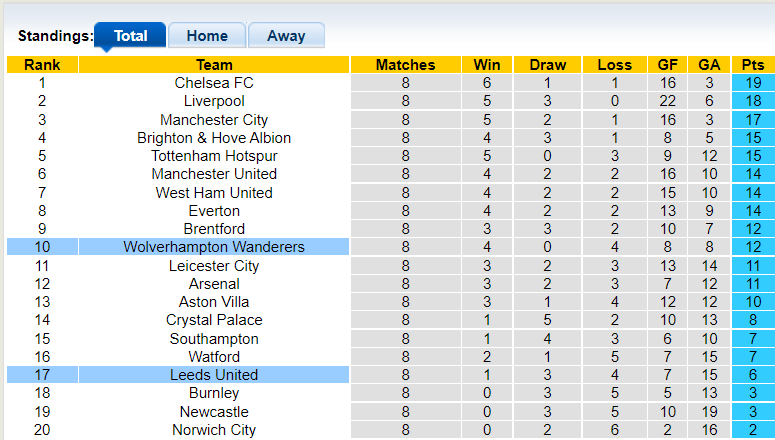The height and width of the screenshot is (440, 775).
Task: Select highlighted Wolverhampton Wanderers team
Action: pos(214,247)
